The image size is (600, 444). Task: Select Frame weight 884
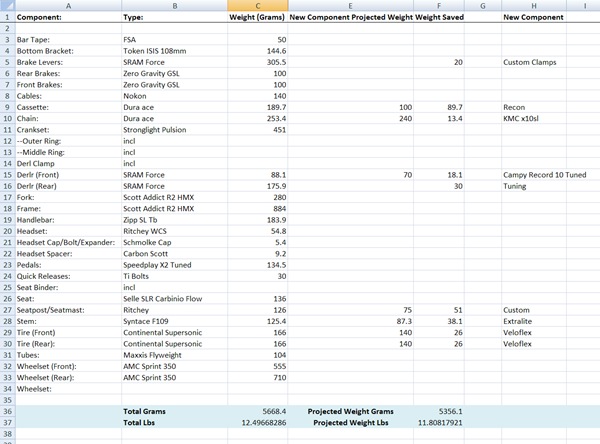point(258,209)
